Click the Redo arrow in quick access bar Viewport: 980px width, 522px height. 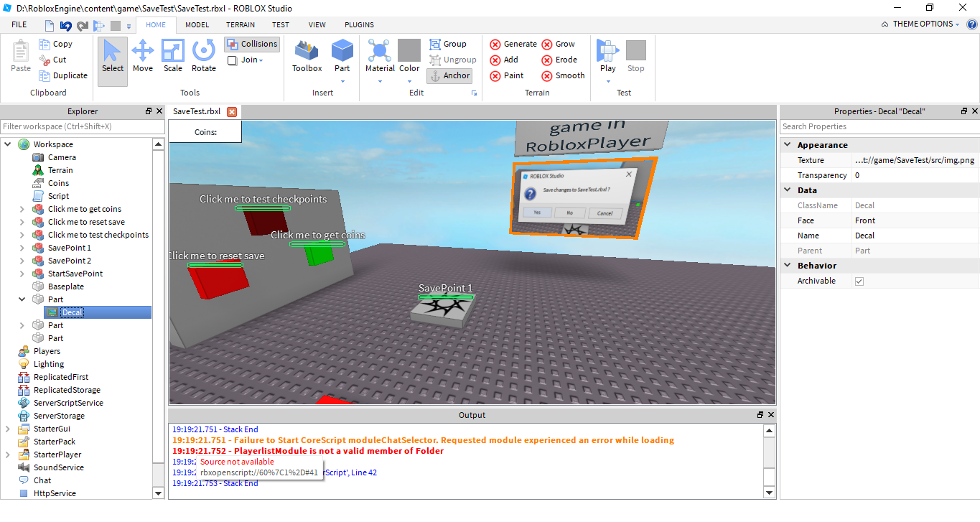coord(83,25)
